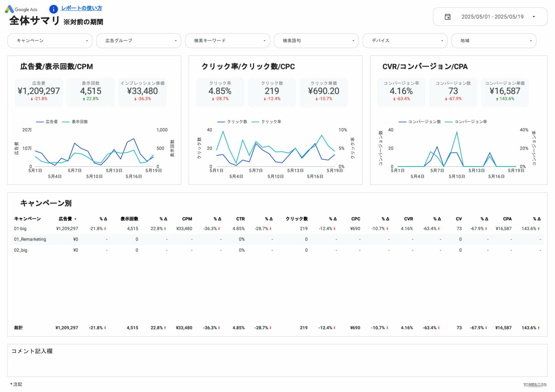Click the blue info icon
This screenshot has width=555, height=392.
pos(53,9)
